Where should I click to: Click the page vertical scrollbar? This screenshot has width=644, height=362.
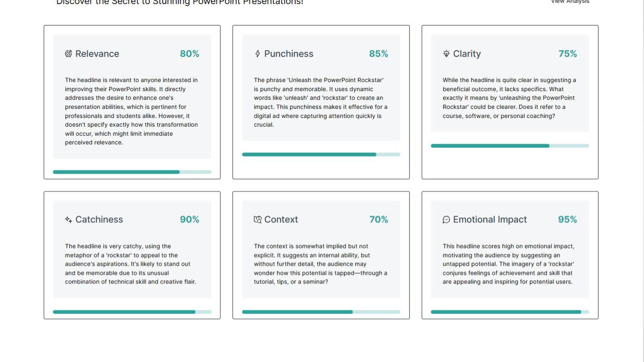tap(641, 181)
